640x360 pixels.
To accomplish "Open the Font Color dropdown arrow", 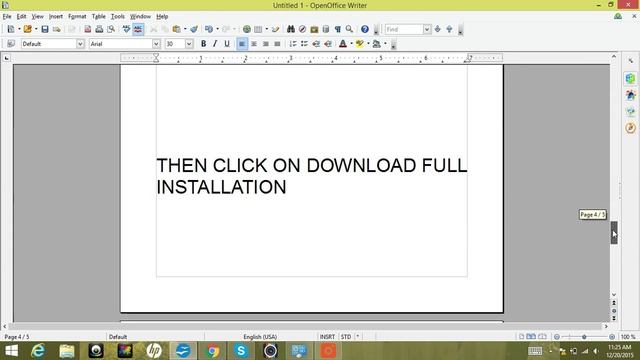I will point(351,44).
